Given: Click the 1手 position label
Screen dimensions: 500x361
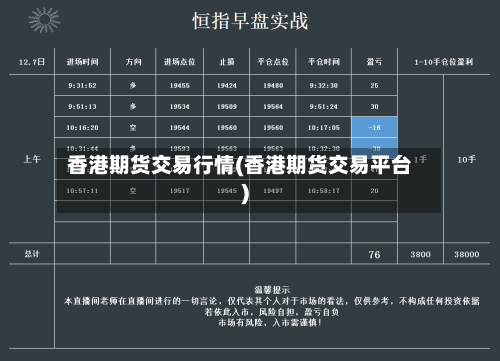Looking at the screenshot, I should click(420, 159).
